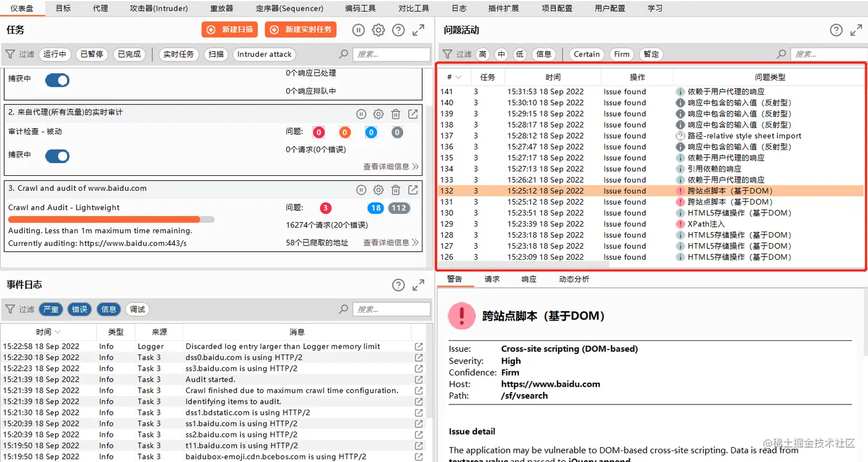Image resolution: width=868 pixels, height=462 pixels.
Task: Pause the www.baidu.com crawl and audit task
Action: [x=361, y=190]
